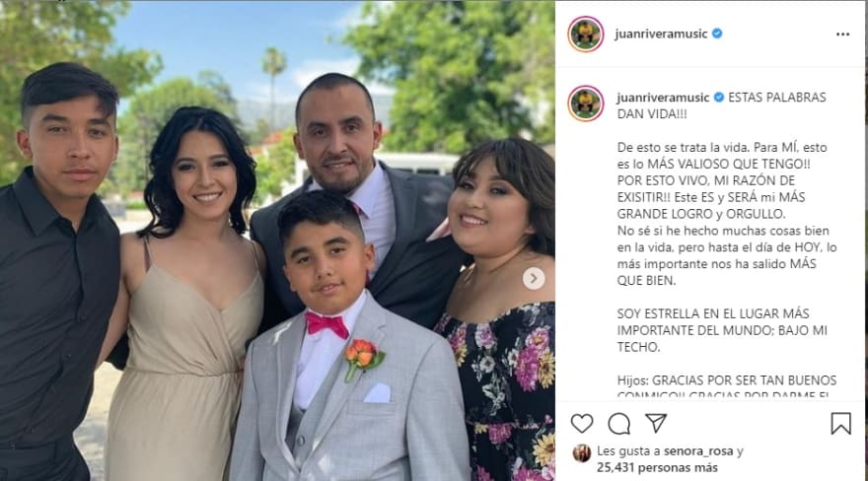The height and width of the screenshot is (481, 868).
Task: Click juanriveramusic username in the caption
Action: click(x=663, y=98)
